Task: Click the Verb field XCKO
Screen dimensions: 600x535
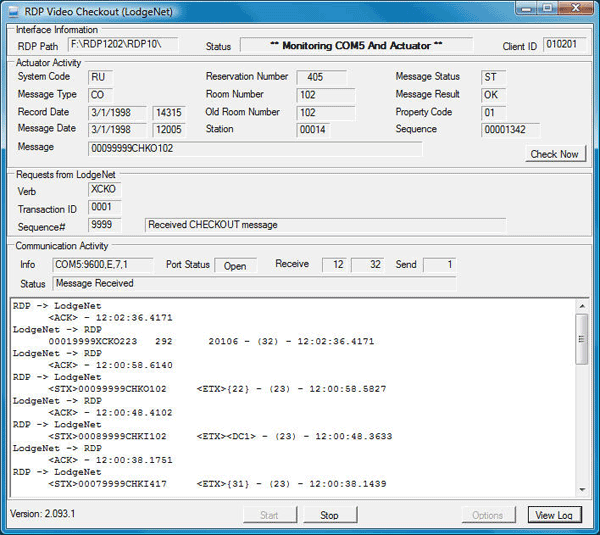Action: coord(104,189)
